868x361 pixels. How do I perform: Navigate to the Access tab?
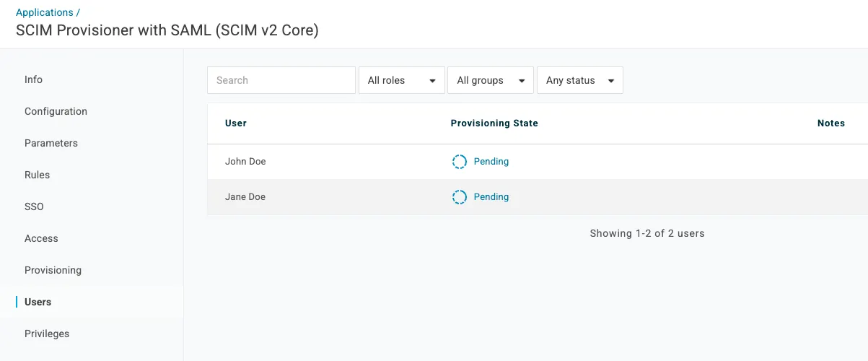pyautogui.click(x=41, y=238)
